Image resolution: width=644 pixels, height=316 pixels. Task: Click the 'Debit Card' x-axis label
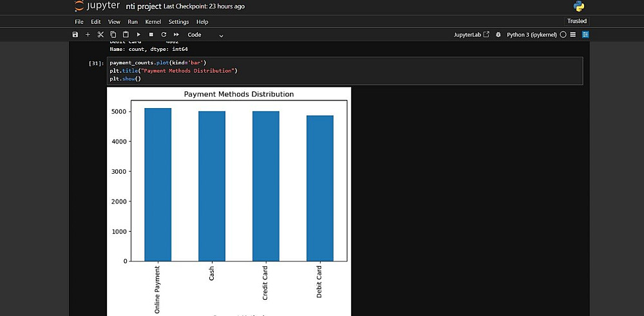point(319,281)
